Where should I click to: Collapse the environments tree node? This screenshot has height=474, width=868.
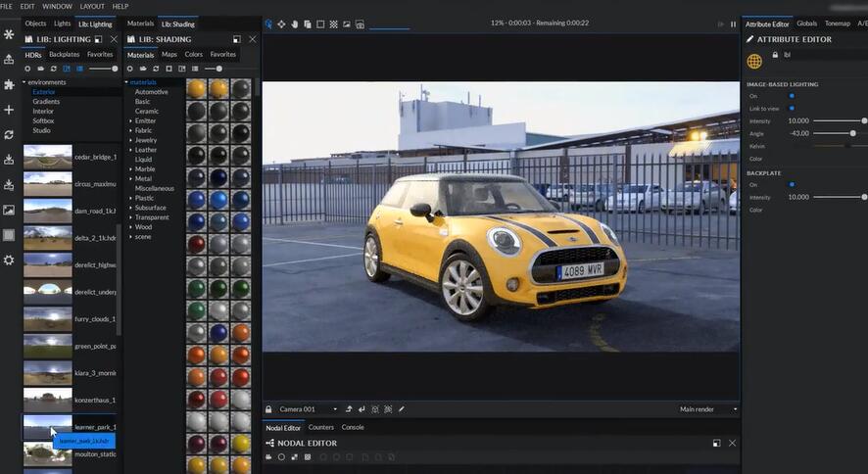(24, 82)
